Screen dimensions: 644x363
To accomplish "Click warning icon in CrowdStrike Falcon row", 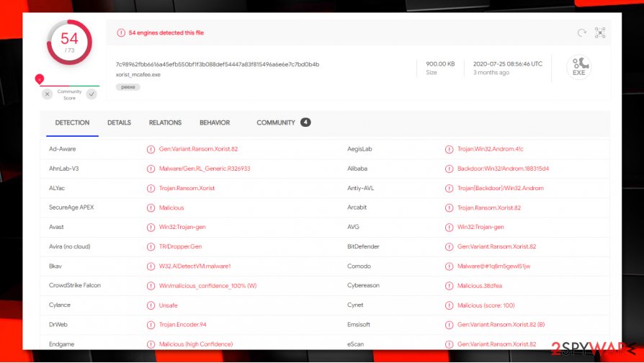I will point(151,286).
